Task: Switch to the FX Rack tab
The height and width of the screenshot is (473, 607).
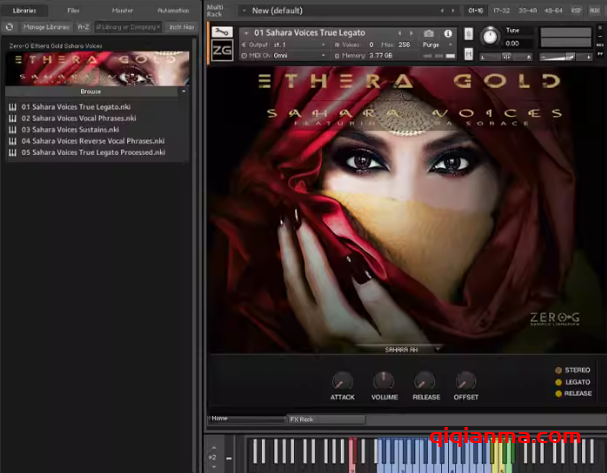Action: tap(300, 419)
